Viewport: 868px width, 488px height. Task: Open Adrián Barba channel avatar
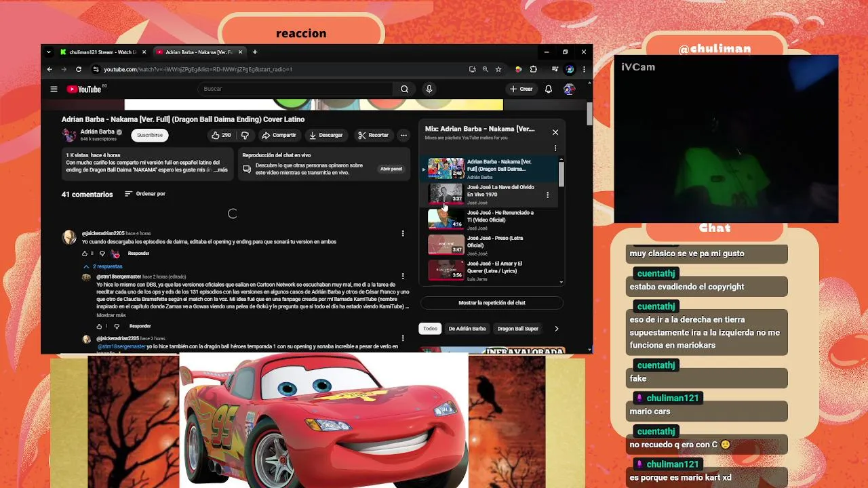69,135
